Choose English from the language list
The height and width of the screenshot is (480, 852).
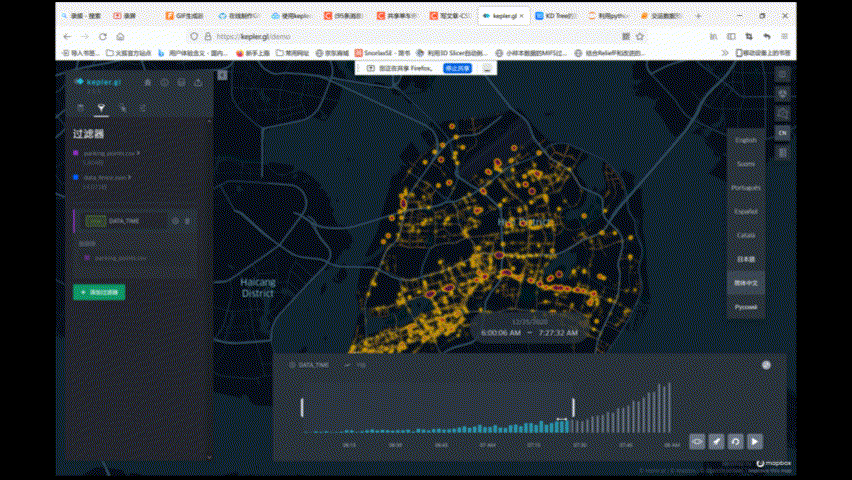point(746,140)
